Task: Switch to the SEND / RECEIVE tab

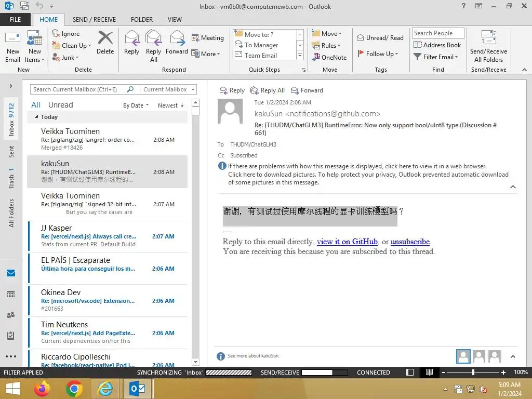Action: (x=94, y=20)
